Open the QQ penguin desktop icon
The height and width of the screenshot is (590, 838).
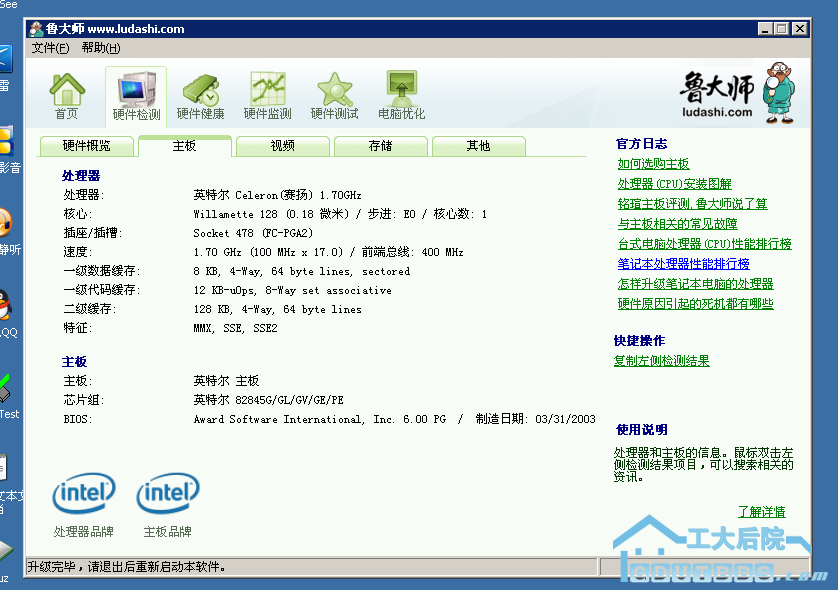point(4,305)
